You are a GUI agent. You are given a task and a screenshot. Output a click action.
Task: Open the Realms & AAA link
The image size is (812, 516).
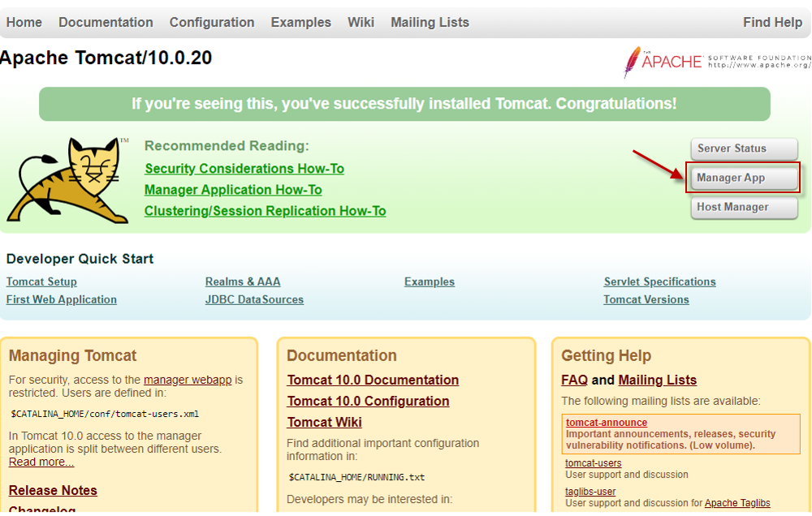tap(243, 282)
